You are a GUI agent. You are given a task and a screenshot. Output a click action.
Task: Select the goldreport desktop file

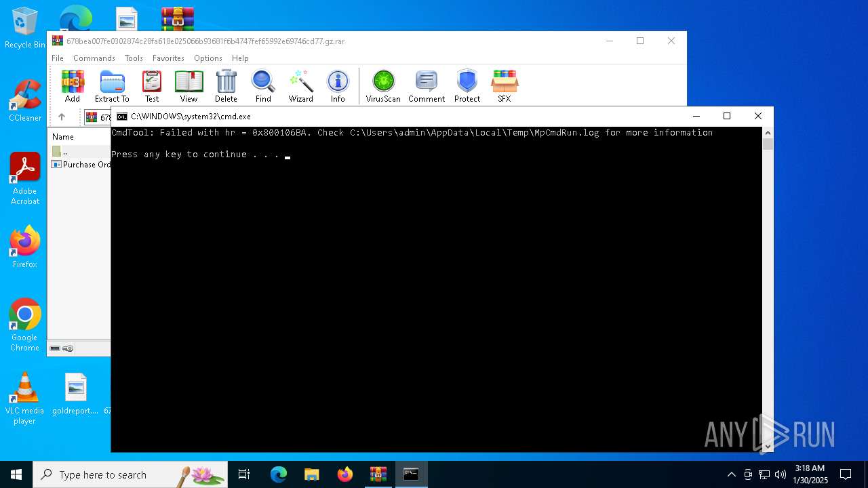point(75,394)
